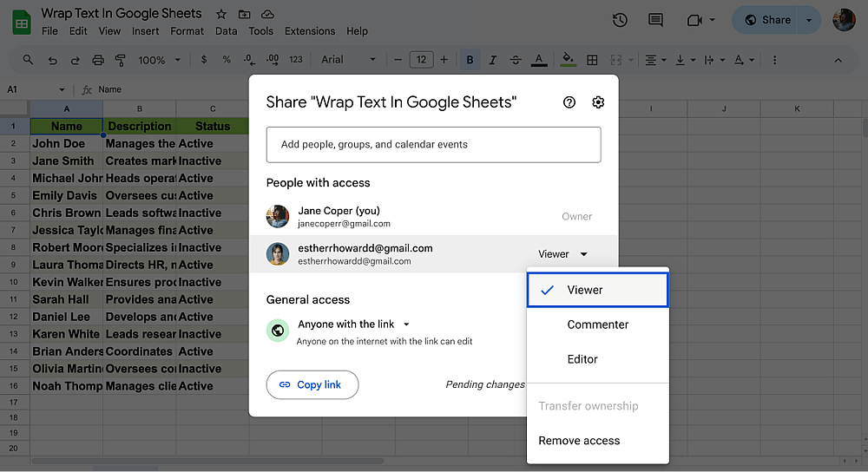Open the Edit menu
This screenshot has height=472, width=868.
[x=78, y=31]
